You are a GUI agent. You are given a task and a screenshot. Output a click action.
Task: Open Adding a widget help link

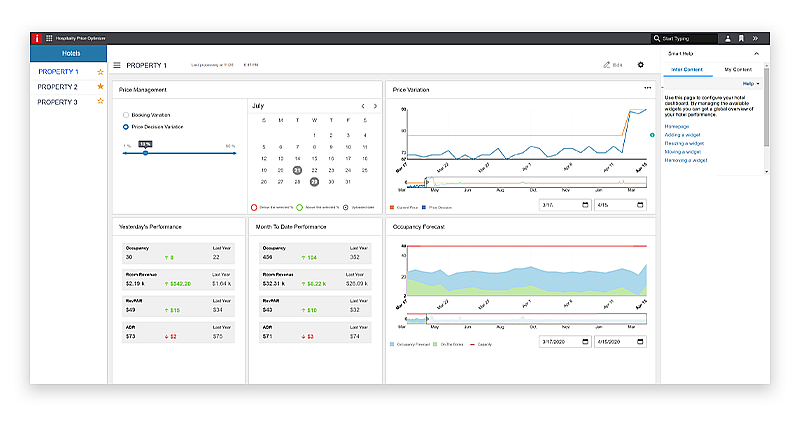[682, 135]
